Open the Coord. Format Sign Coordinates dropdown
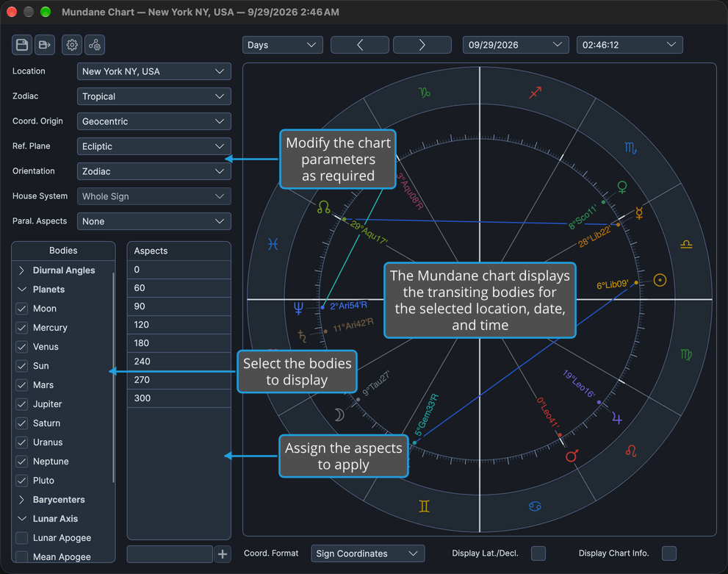The width and height of the screenshot is (728, 574). click(368, 553)
